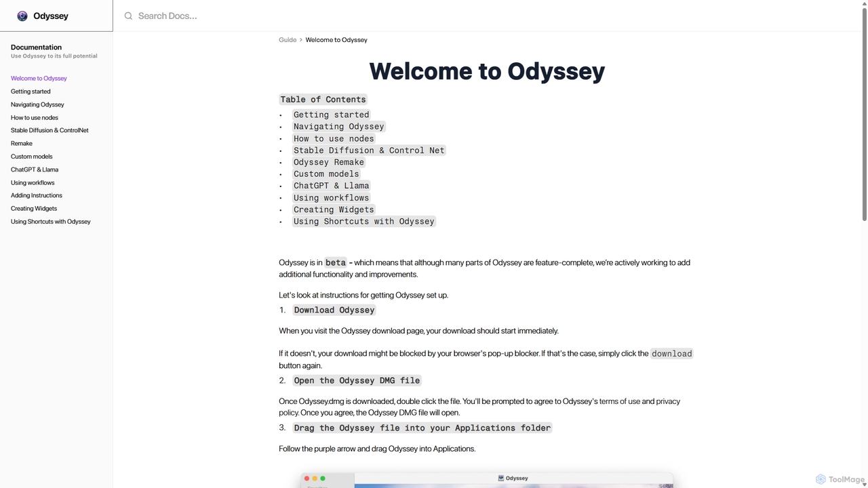Open Using Shortcuts with Odyssey sidebar page
This screenshot has width=868, height=488.
coord(51,222)
